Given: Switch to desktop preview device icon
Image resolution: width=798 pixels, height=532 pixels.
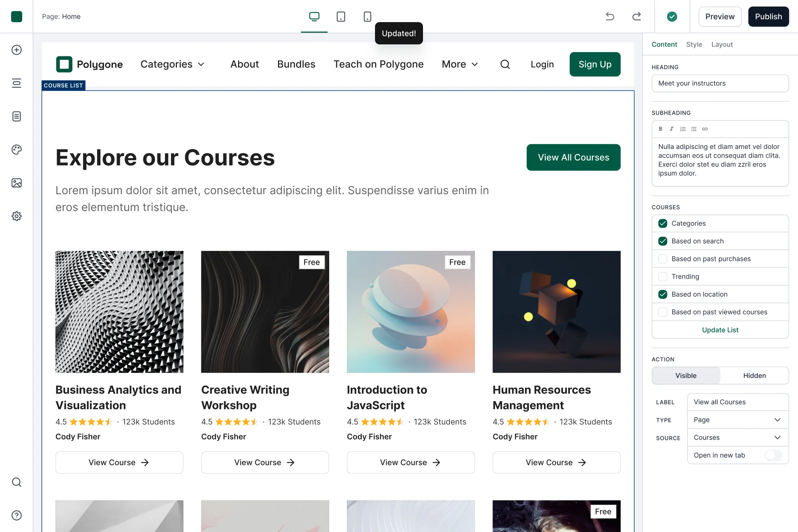Looking at the screenshot, I should [314, 16].
